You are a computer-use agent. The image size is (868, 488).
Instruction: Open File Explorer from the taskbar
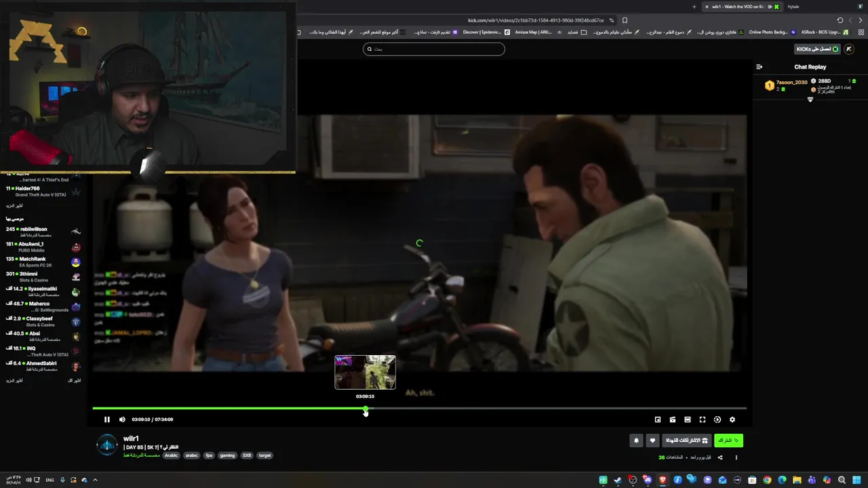click(x=797, y=480)
